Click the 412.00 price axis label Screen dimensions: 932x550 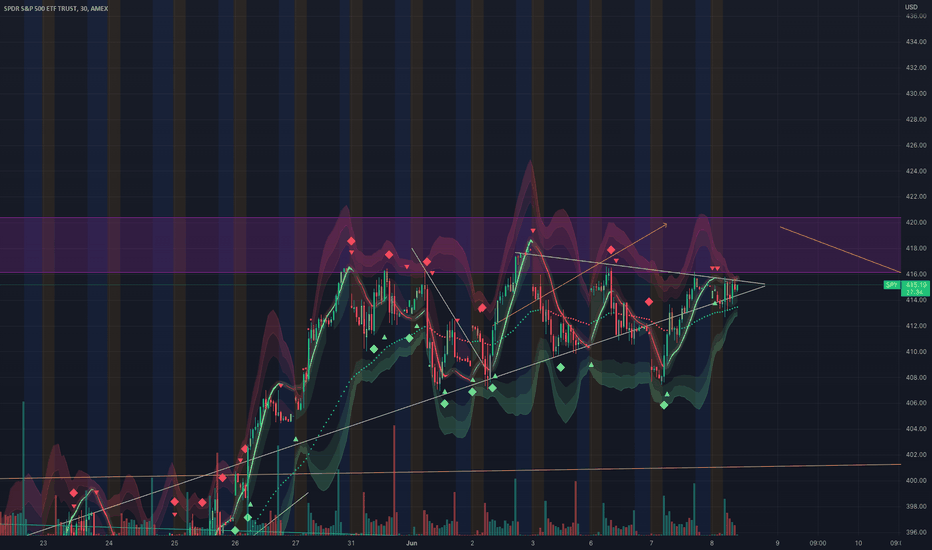click(x=916, y=326)
